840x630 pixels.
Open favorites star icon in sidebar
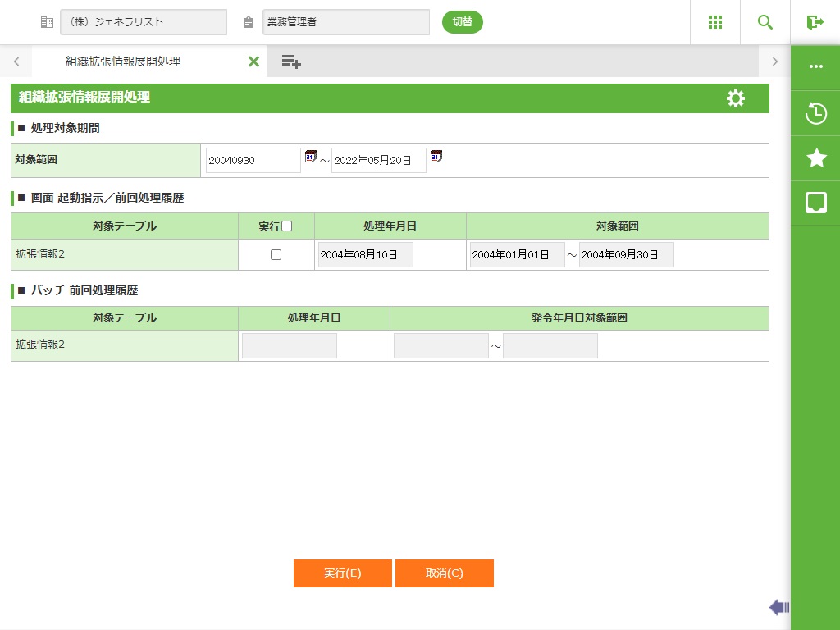click(815, 158)
